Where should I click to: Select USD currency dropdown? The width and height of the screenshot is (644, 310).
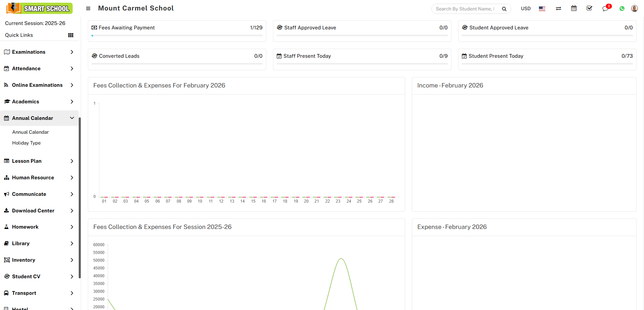[525, 8]
